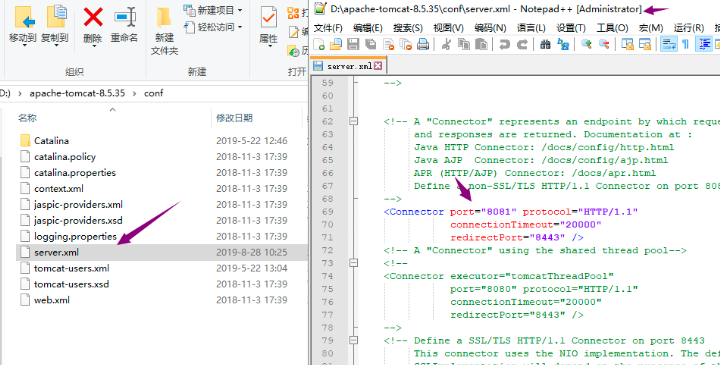The width and height of the screenshot is (720, 365).
Task: Click Open file icon in Notepad++ toolbar
Action: tap(336, 45)
